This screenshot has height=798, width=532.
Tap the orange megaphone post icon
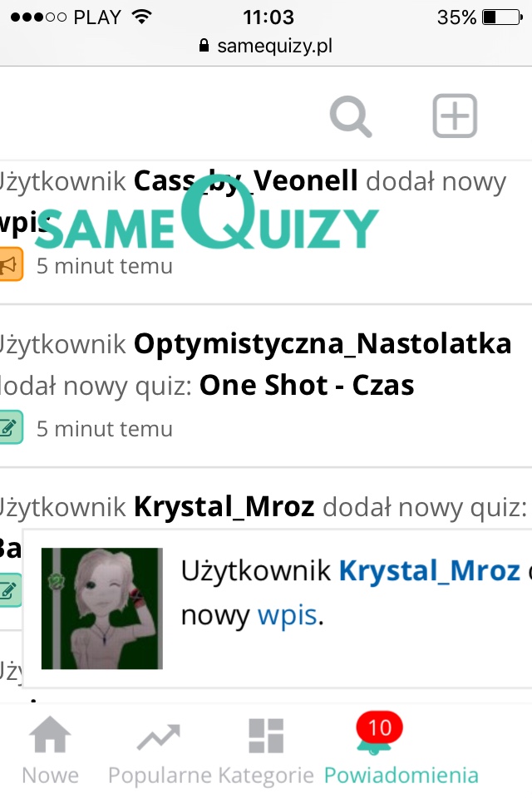point(10,264)
